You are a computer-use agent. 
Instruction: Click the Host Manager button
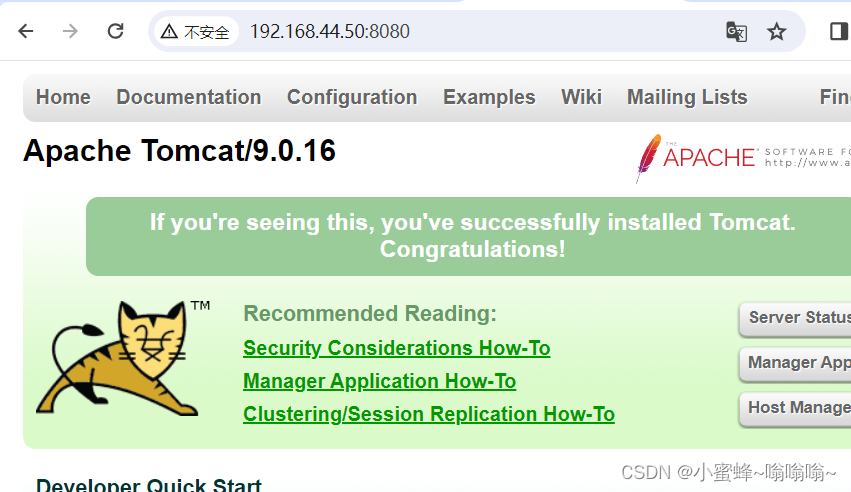pyautogui.click(x=795, y=408)
